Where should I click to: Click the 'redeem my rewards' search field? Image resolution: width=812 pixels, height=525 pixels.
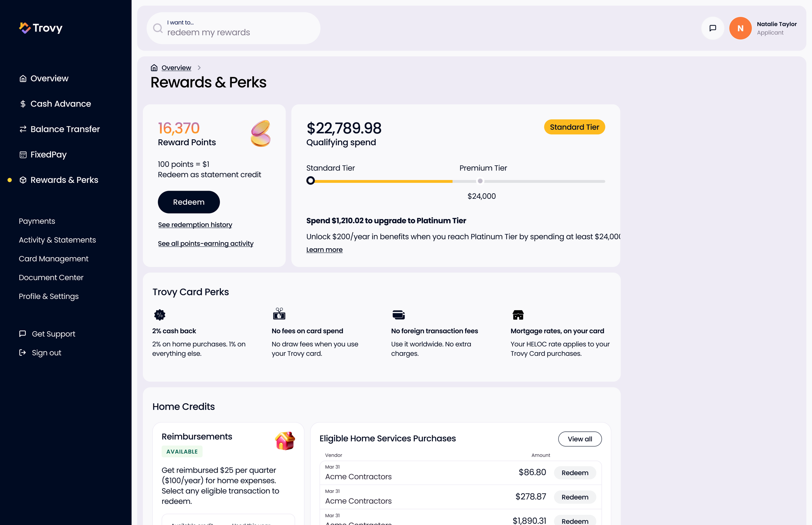(234, 28)
